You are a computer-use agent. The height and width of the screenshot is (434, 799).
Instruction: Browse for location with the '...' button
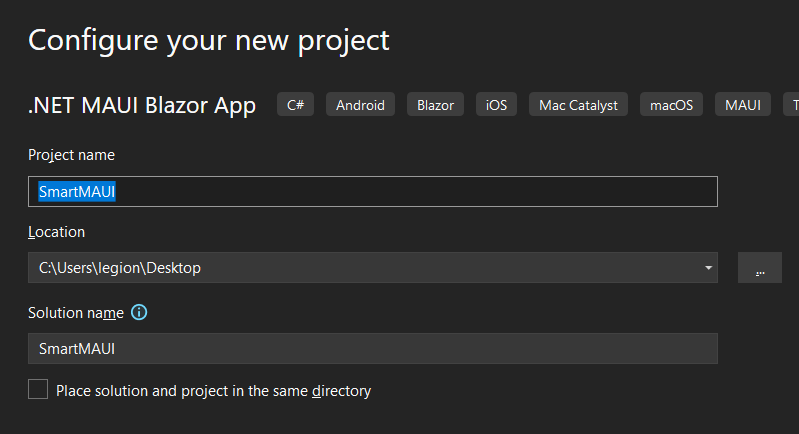[760, 268]
